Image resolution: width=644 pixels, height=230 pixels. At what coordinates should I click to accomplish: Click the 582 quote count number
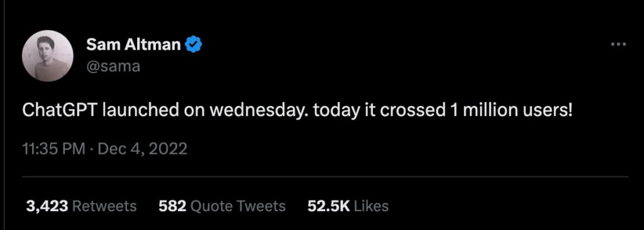[173, 206]
